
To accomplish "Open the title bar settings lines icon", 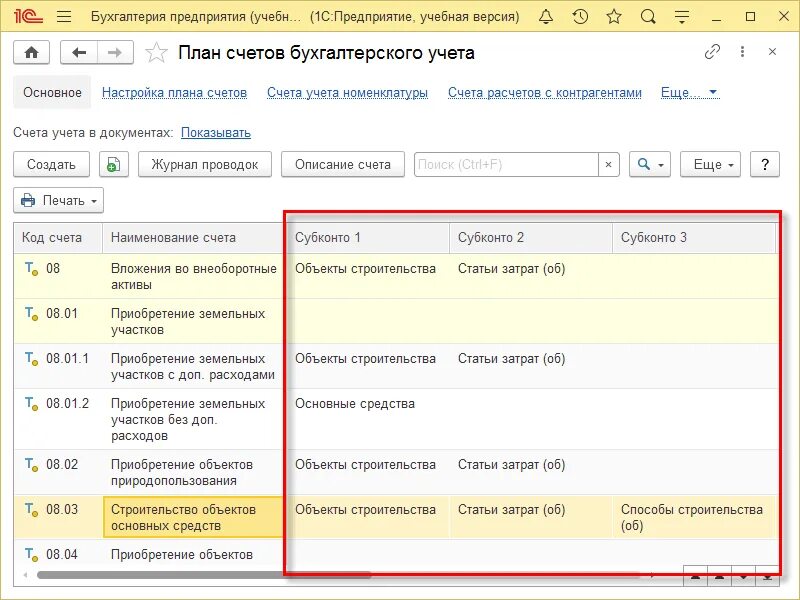I will click(x=682, y=17).
